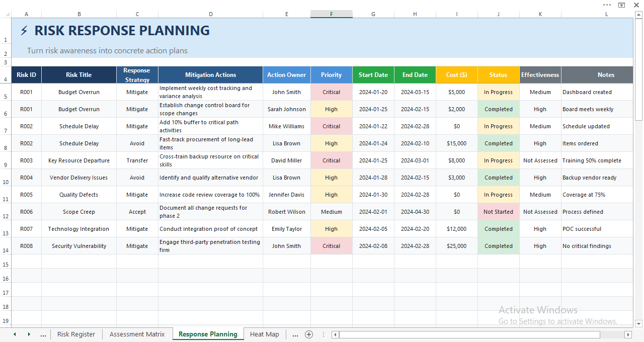Open the three-dot more options menu
The height and width of the screenshot is (342, 644).
tap(607, 5)
